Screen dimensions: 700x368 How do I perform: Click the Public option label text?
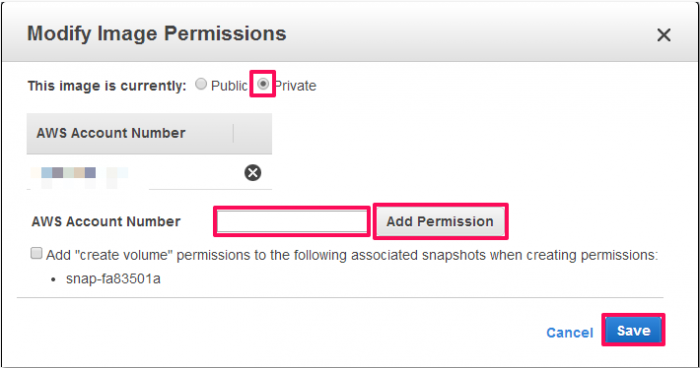click(229, 85)
